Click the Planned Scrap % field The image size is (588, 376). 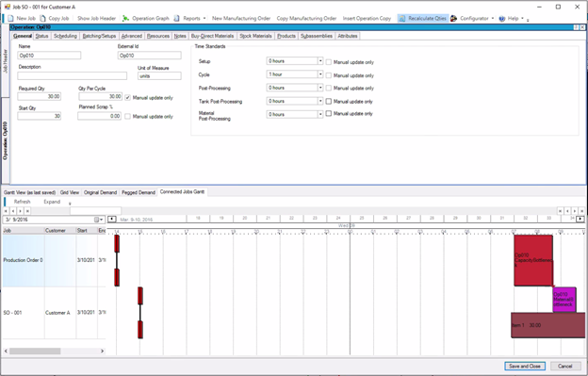point(99,116)
